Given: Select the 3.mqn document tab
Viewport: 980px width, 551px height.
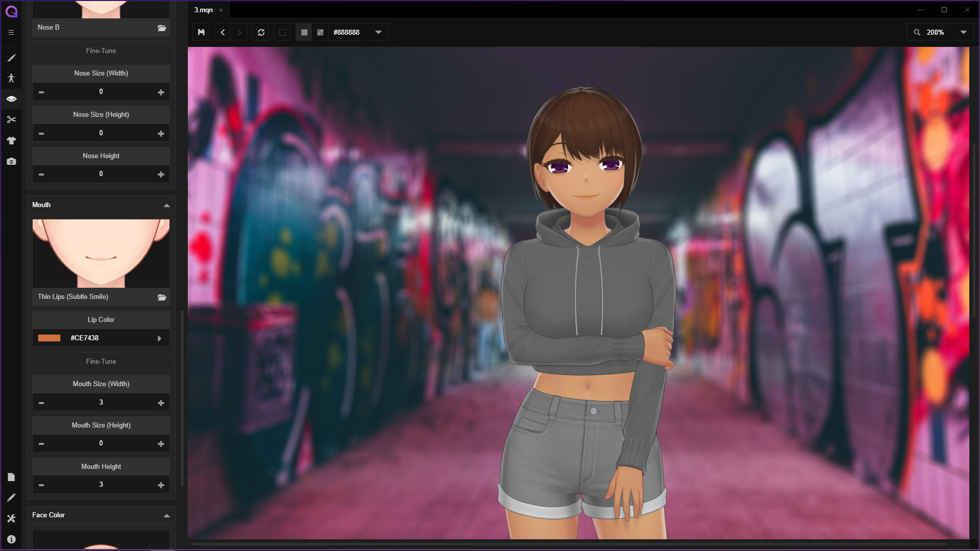Looking at the screenshot, I should [203, 10].
